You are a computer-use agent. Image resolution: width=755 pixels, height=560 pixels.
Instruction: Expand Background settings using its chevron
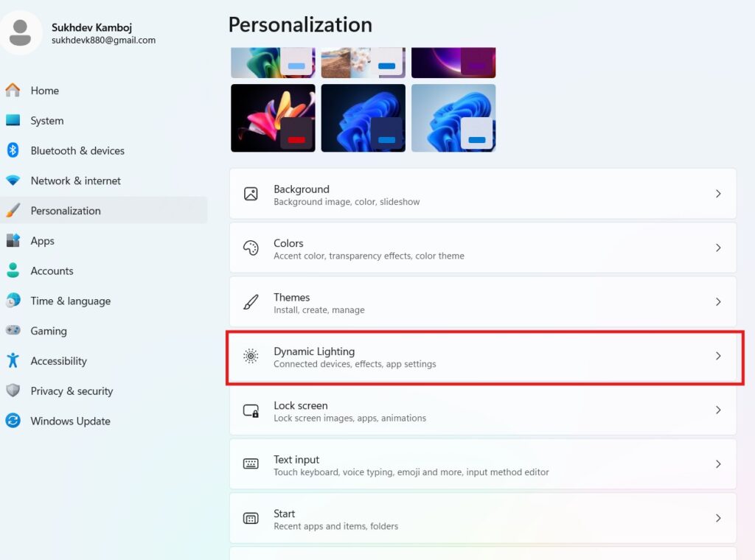[x=718, y=194]
